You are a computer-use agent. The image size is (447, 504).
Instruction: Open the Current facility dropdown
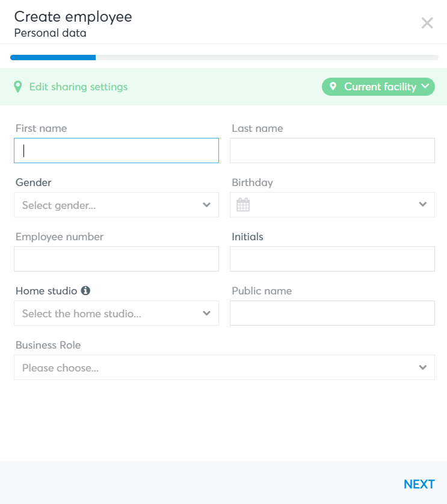click(378, 87)
